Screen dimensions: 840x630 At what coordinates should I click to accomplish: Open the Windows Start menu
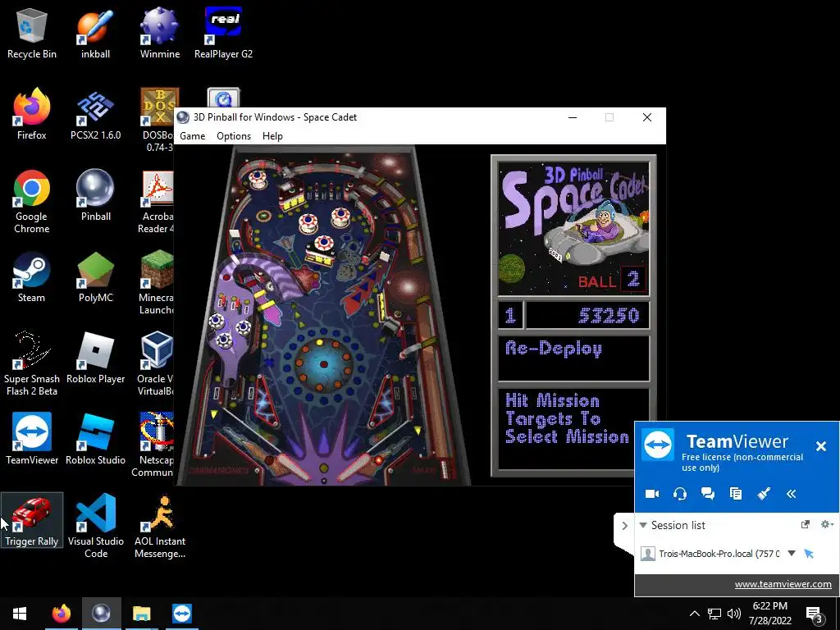click(20, 614)
